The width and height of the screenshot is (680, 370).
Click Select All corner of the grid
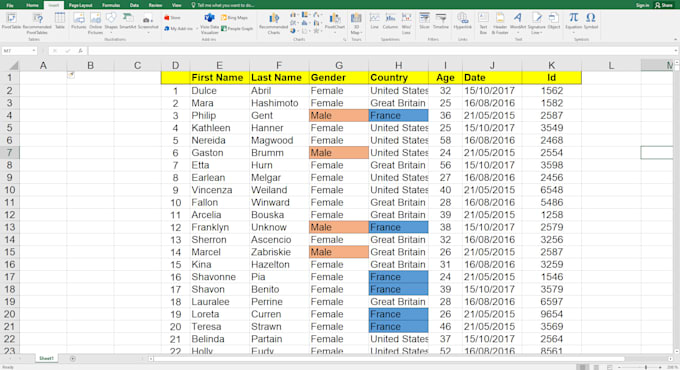pyautogui.click(x=13, y=65)
